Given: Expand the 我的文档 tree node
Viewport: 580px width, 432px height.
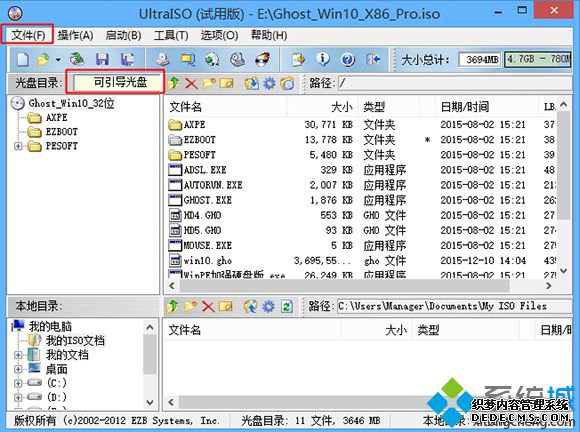Looking at the screenshot, I should pos(17,355).
